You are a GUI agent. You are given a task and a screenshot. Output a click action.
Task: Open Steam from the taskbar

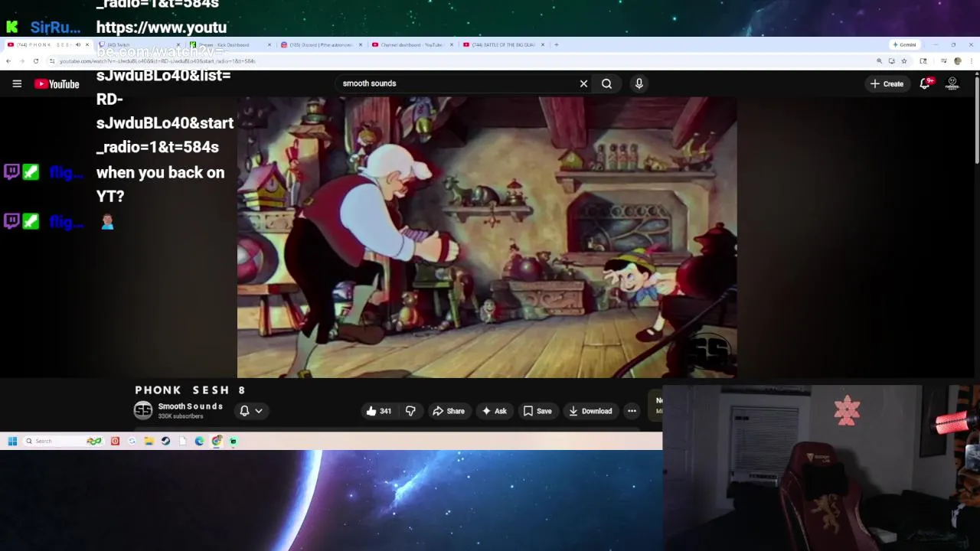(165, 441)
